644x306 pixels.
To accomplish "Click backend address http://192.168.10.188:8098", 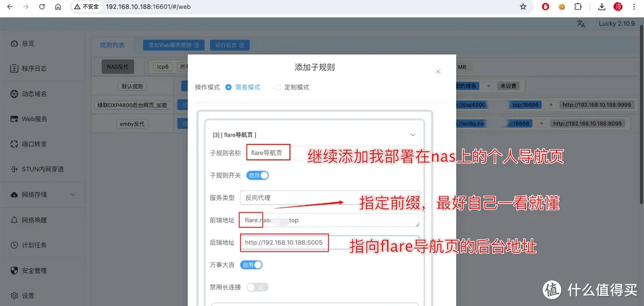I will pyautogui.click(x=587, y=123).
